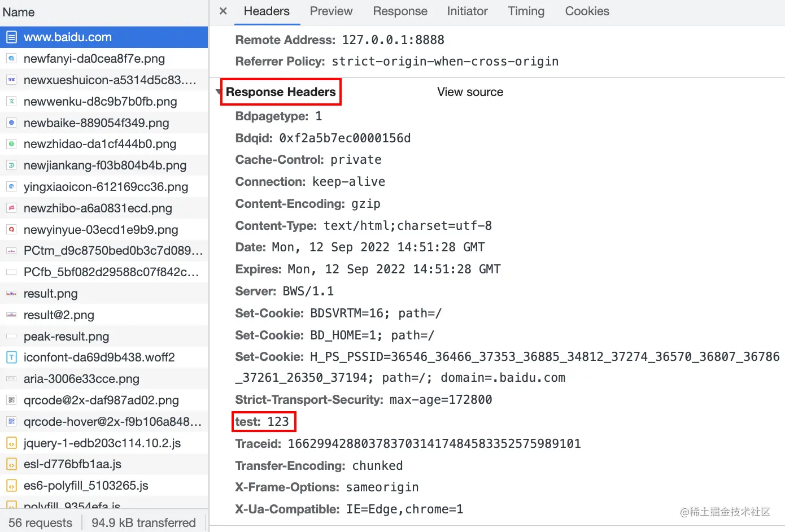The height and width of the screenshot is (532, 785).
Task: Select es6-polyfill_5103265.js request
Action: [x=104, y=486]
